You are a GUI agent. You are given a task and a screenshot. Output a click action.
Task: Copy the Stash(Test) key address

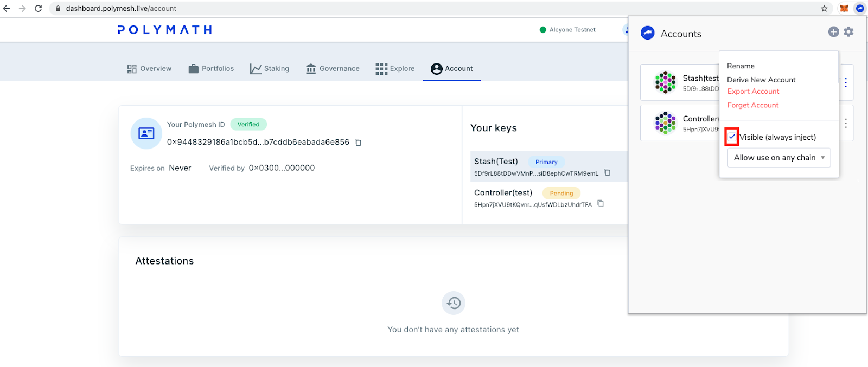coord(607,172)
